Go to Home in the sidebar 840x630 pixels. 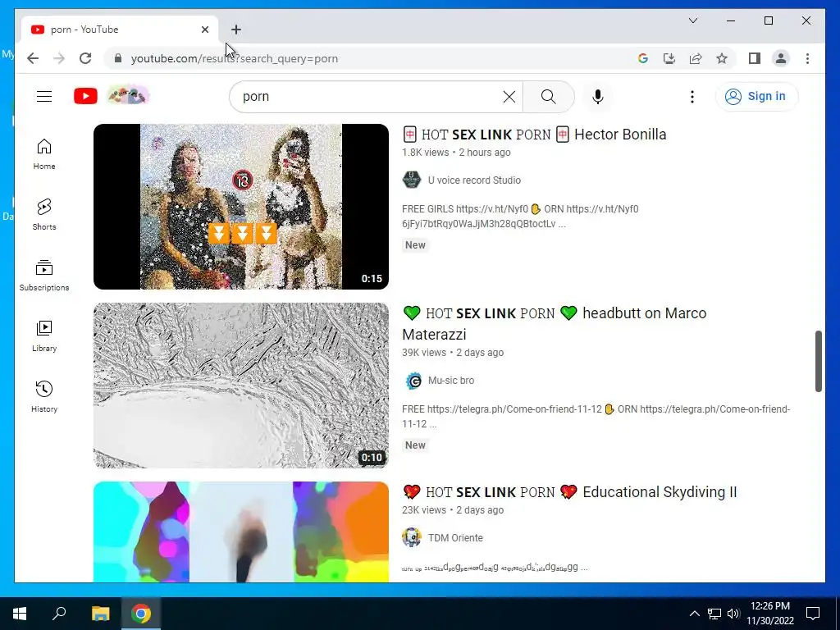pyautogui.click(x=44, y=154)
